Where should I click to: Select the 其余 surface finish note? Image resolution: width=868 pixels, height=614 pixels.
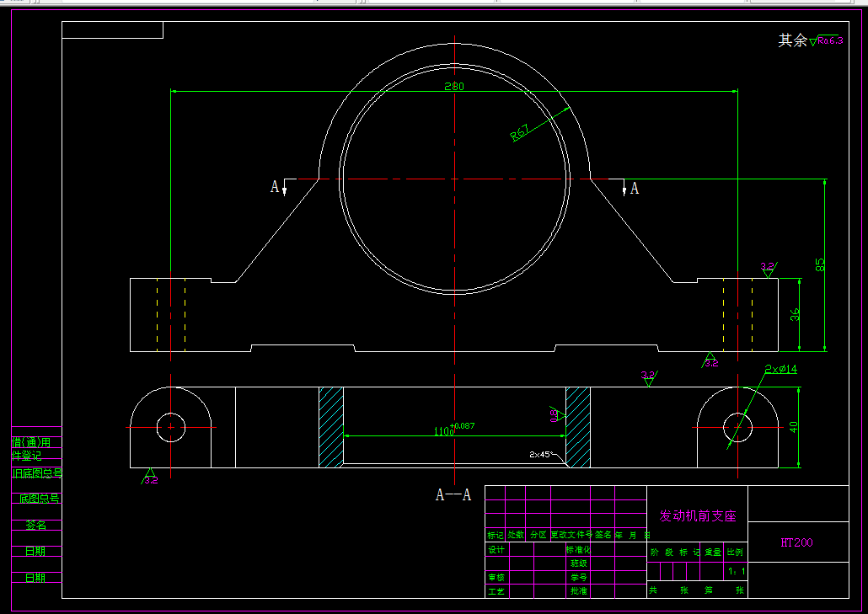coord(793,40)
